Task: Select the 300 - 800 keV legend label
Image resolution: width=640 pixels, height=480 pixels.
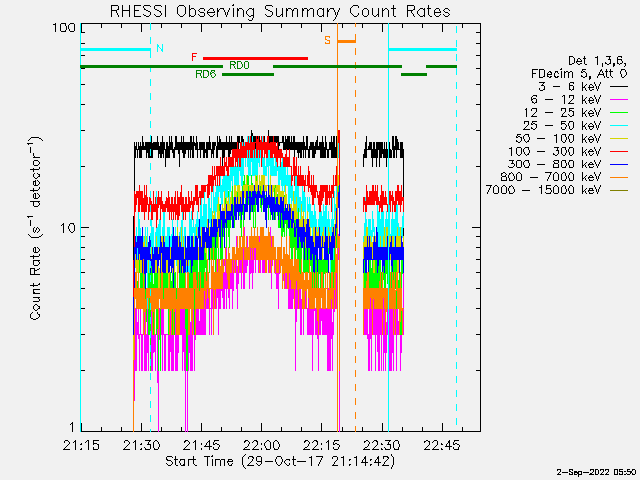Action: point(555,164)
